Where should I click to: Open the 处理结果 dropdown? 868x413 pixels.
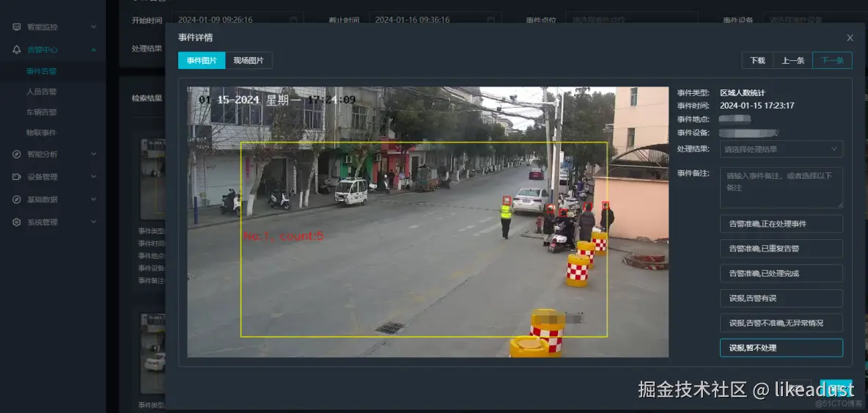click(781, 149)
